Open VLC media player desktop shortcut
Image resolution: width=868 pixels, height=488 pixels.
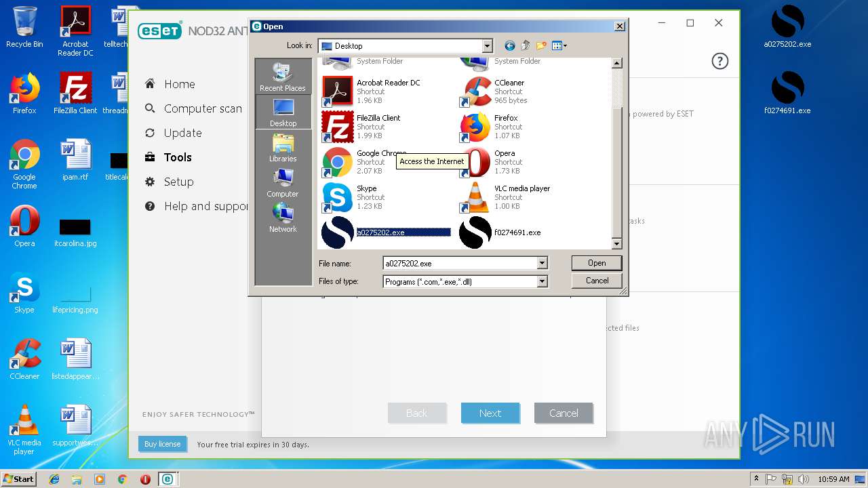[x=24, y=430]
